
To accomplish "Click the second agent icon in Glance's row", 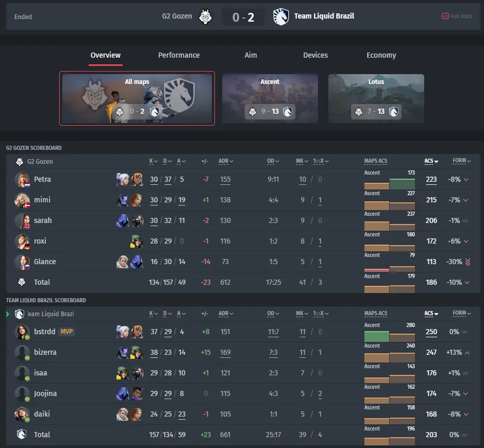I will coord(137,262).
